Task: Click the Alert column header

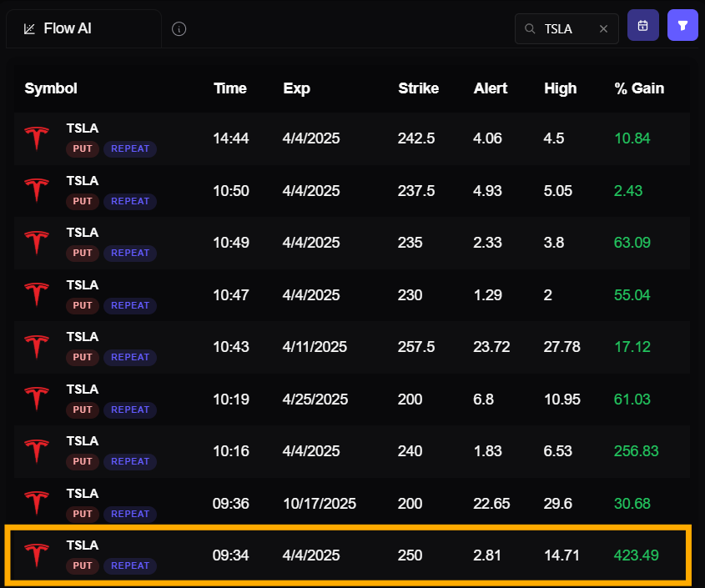Action: pyautogui.click(x=490, y=88)
